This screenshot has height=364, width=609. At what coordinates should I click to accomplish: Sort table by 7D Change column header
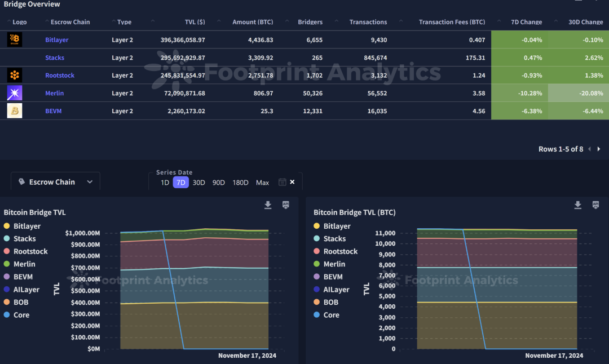(x=526, y=22)
